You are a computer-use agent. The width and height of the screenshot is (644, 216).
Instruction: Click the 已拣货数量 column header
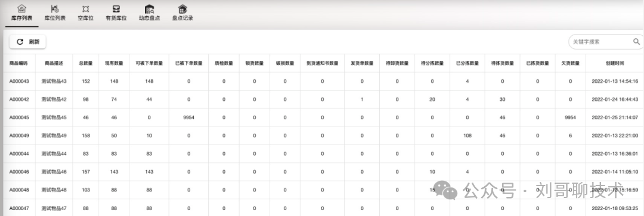point(538,63)
